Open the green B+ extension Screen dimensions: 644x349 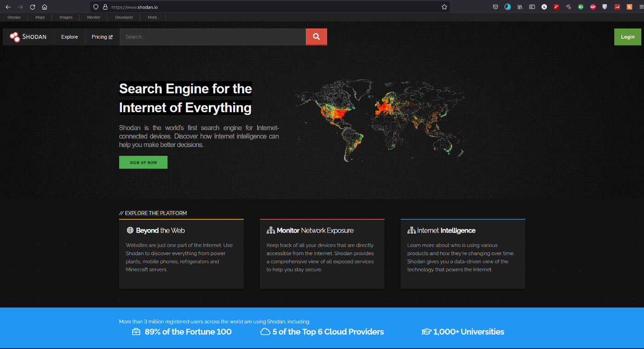pyautogui.click(x=581, y=7)
